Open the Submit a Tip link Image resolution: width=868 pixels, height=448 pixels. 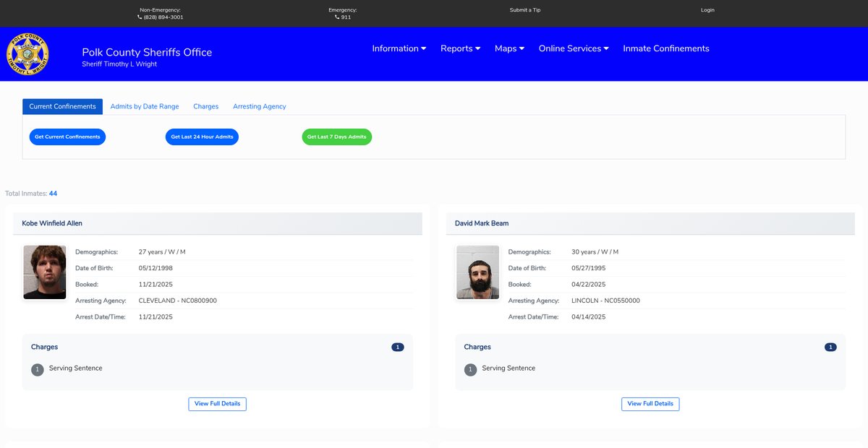click(x=524, y=10)
